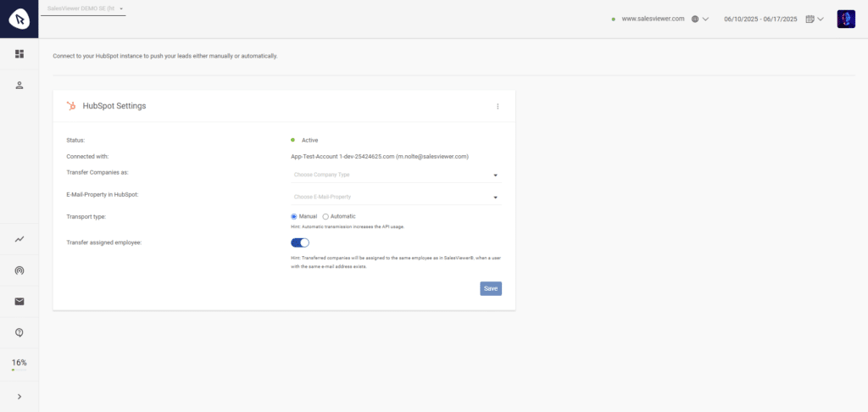This screenshot has height=412, width=868.
Task: Select the Manual transport type radio
Action: click(294, 216)
